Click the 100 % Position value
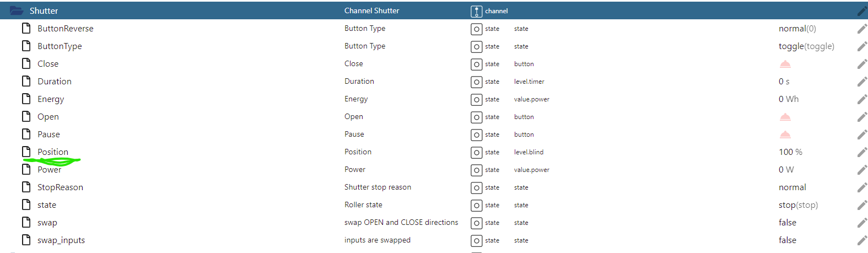Screen dimensions: 868x253 coord(790,152)
